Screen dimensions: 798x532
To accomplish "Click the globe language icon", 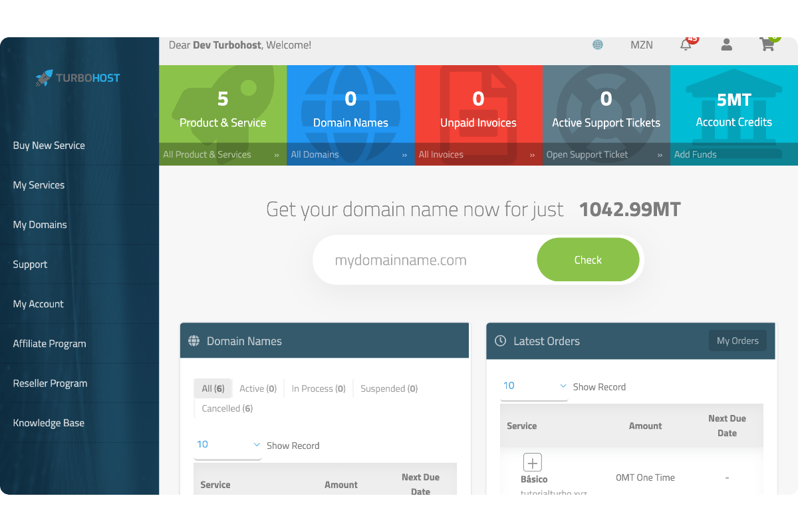I will [x=598, y=45].
